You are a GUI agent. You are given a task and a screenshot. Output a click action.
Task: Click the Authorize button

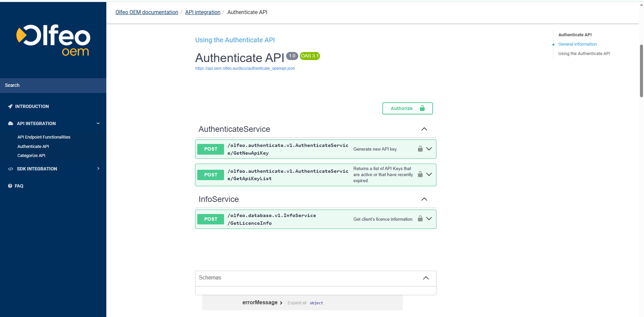coord(408,108)
